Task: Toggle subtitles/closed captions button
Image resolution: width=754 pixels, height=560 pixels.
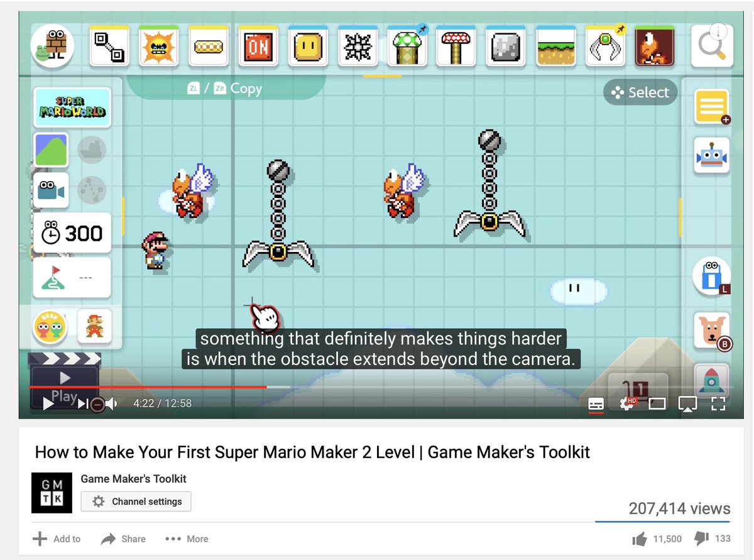Action: [x=596, y=404]
